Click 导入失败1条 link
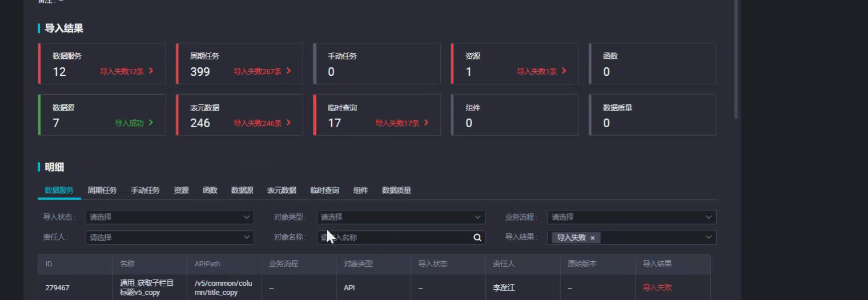 pyautogui.click(x=537, y=71)
